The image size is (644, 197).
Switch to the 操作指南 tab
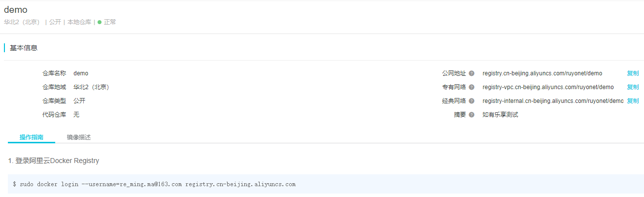pos(32,137)
